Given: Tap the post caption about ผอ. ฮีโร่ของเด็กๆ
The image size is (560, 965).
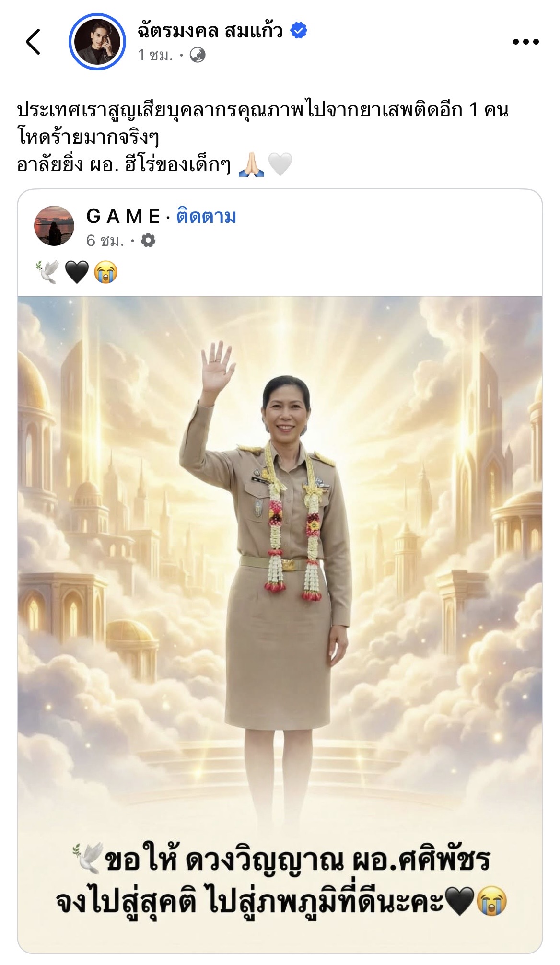Looking at the screenshot, I should pos(263,138).
